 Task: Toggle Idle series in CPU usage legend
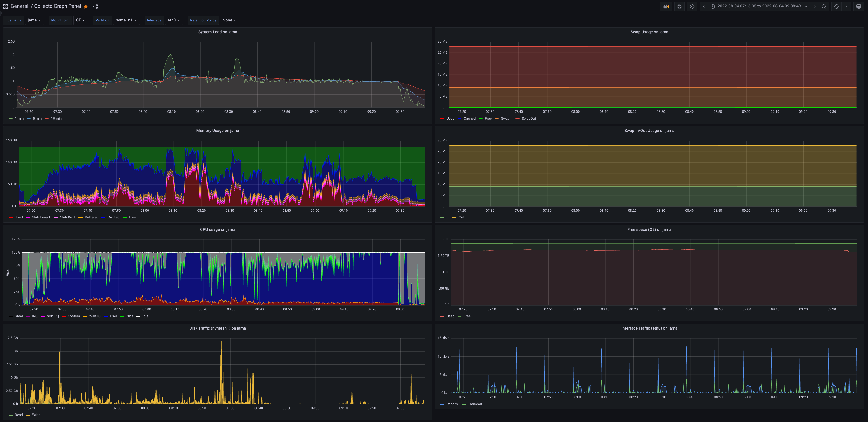145,316
